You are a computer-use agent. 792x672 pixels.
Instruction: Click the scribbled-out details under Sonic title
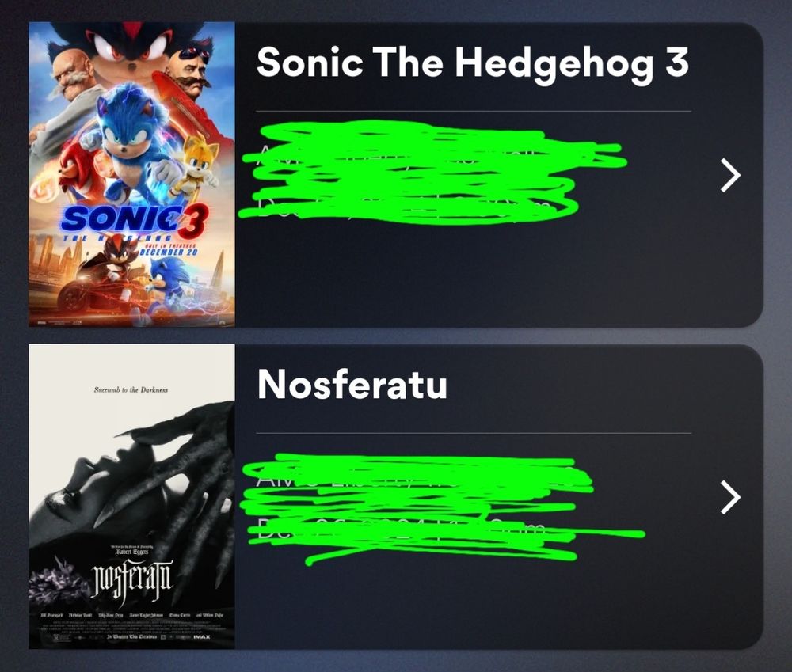tap(432, 172)
